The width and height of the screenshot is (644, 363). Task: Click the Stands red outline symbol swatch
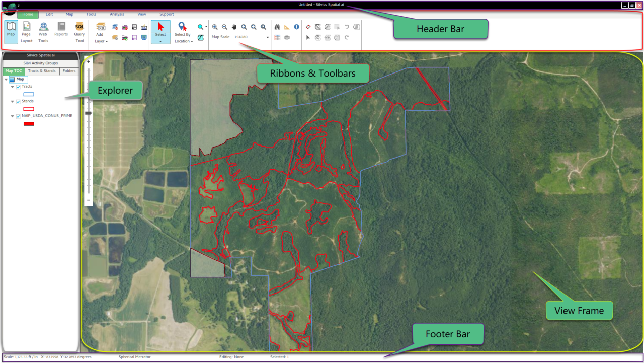click(x=29, y=109)
